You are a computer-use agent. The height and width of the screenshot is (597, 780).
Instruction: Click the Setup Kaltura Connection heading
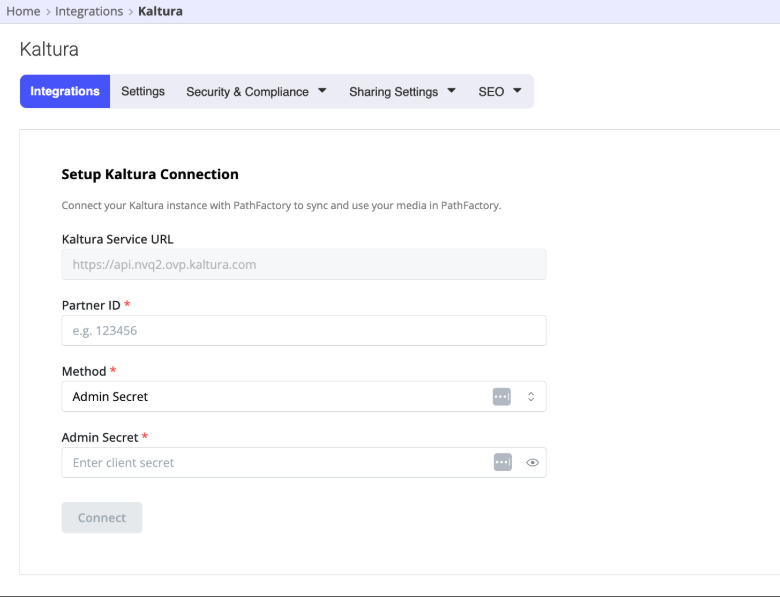coord(150,174)
